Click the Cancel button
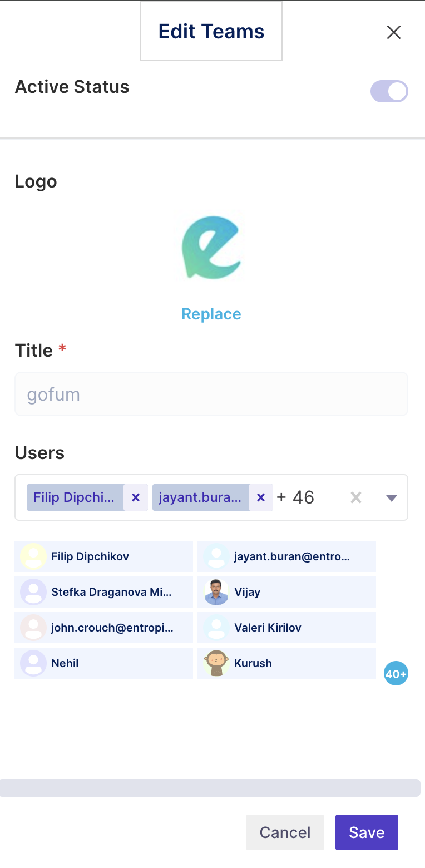 coord(285,832)
